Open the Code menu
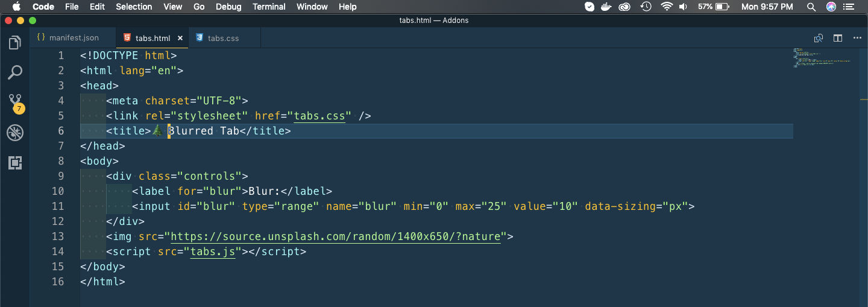868x307 pixels. point(43,7)
